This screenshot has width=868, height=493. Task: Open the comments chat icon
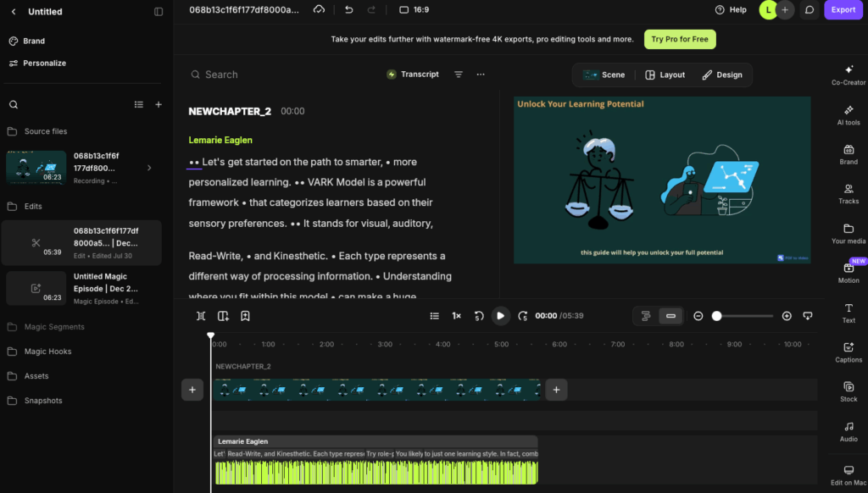[x=810, y=10]
